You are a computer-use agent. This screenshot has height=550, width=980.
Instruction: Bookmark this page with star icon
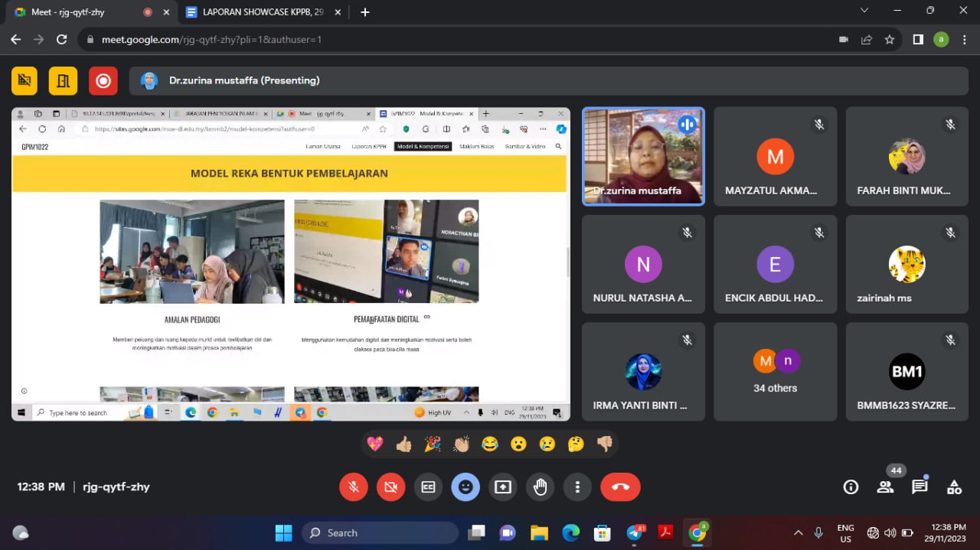[889, 40]
